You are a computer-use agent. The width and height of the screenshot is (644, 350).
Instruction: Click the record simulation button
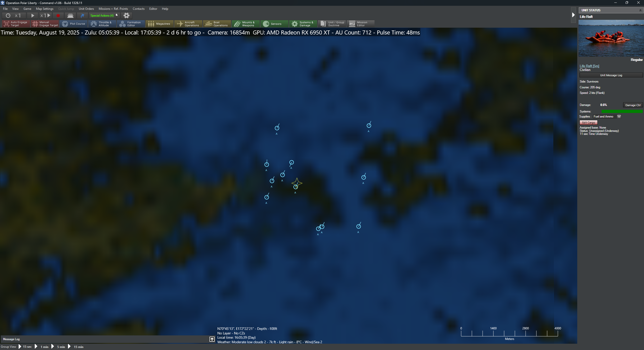[58, 15]
